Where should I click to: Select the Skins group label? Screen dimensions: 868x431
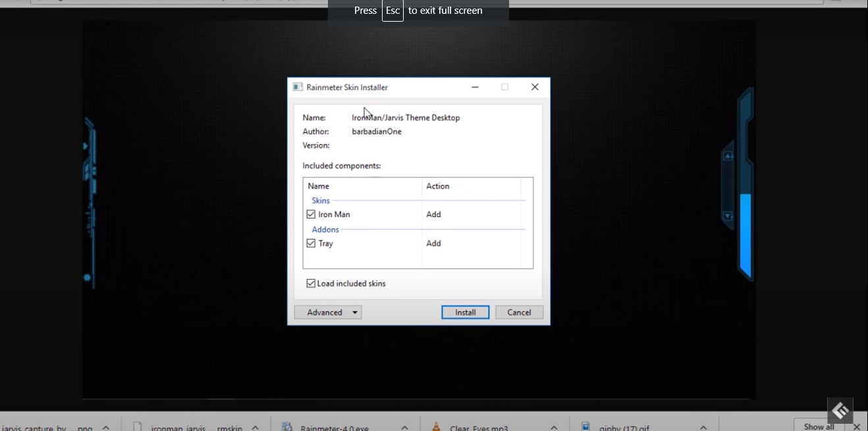pyautogui.click(x=321, y=201)
